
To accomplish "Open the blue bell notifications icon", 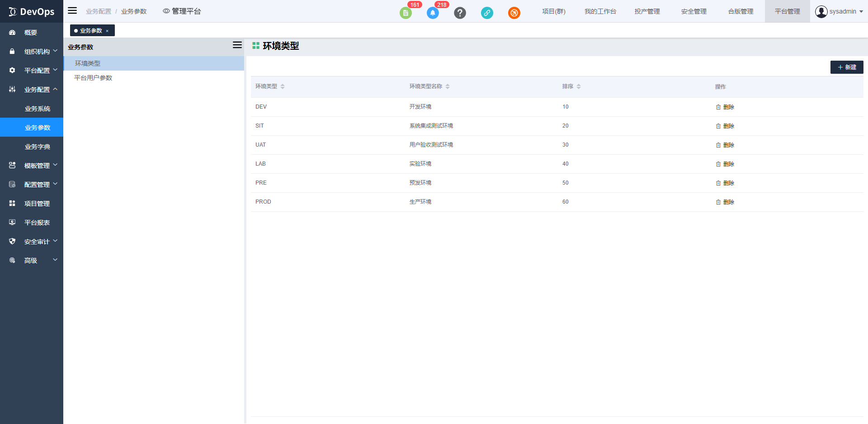I will tap(433, 13).
